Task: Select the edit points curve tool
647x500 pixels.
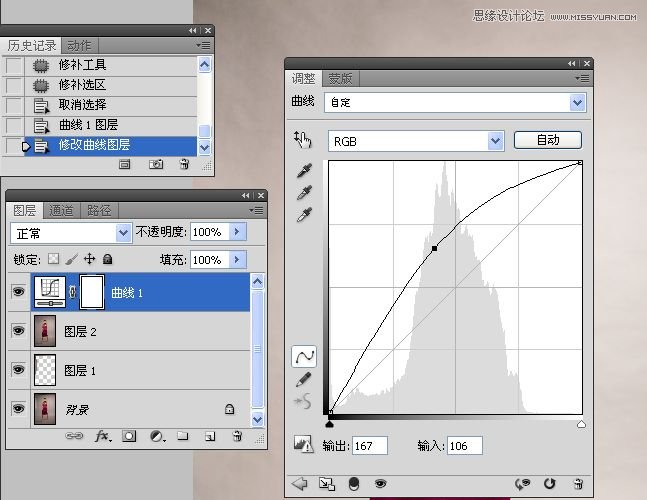Action: click(305, 356)
